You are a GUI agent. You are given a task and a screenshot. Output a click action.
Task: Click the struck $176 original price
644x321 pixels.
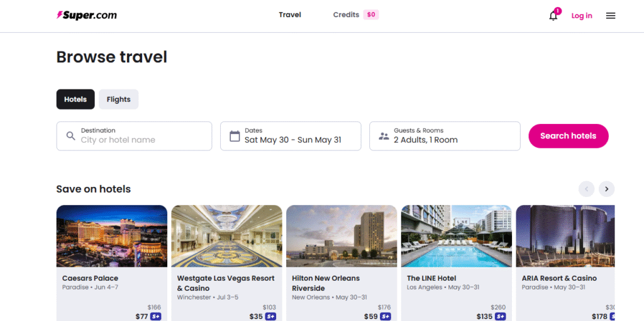384,307
